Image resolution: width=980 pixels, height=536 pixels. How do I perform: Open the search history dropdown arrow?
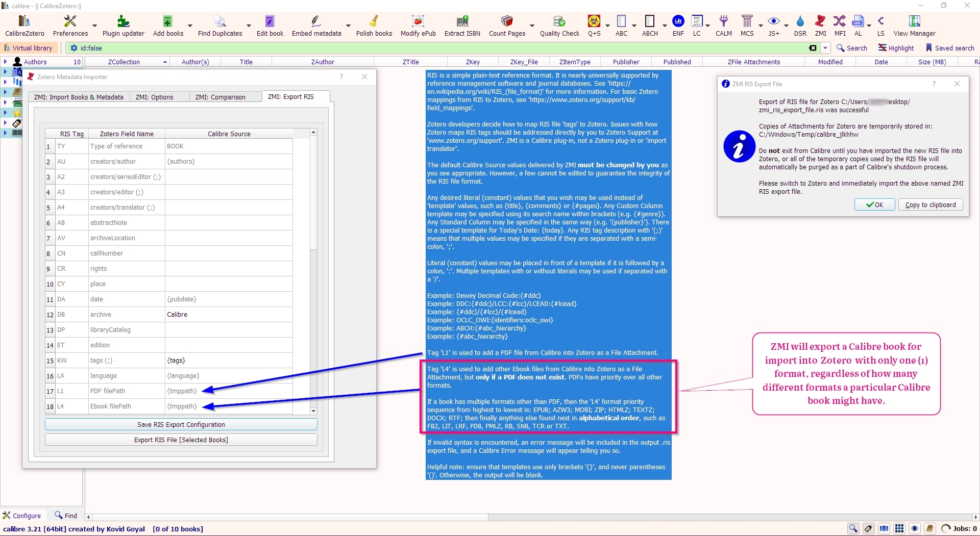coord(825,48)
